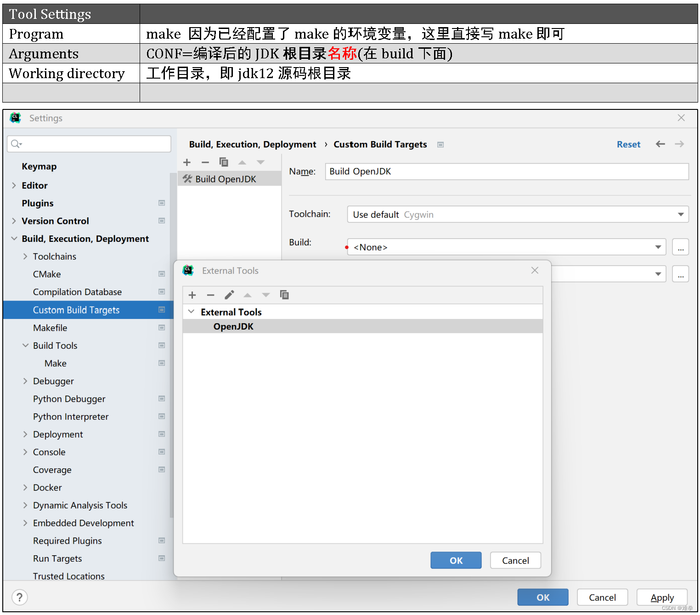The width and height of the screenshot is (700, 615).
Task: Open the Build tool dropdown
Action: pyautogui.click(x=658, y=247)
